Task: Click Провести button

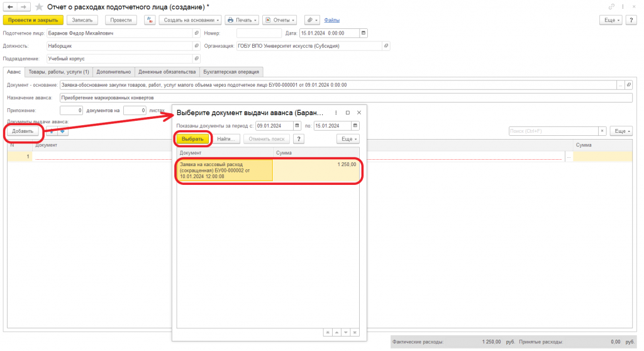Action: pos(121,20)
